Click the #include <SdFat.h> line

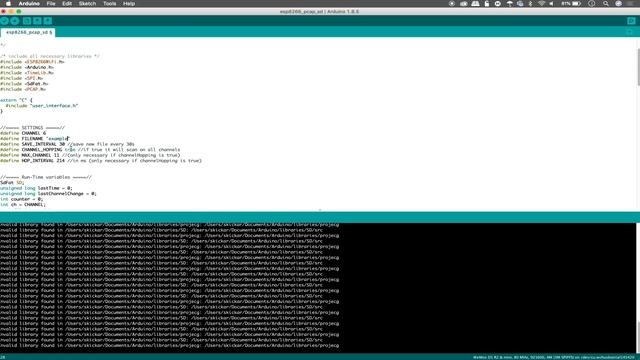pos(24,84)
